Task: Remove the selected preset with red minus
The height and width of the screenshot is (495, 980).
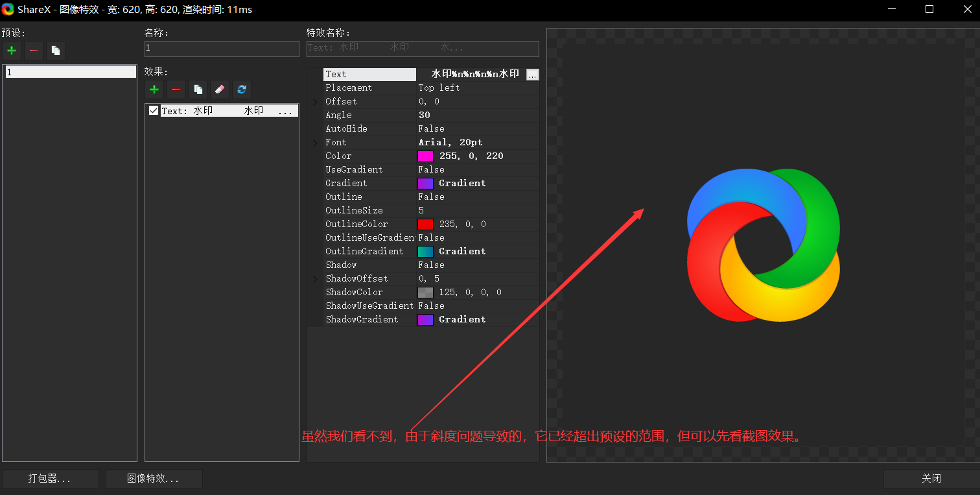Action: (x=33, y=51)
